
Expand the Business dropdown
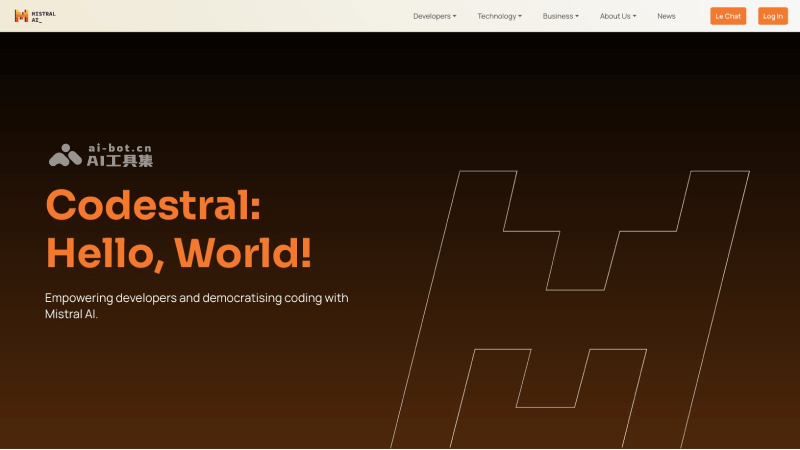(x=558, y=16)
